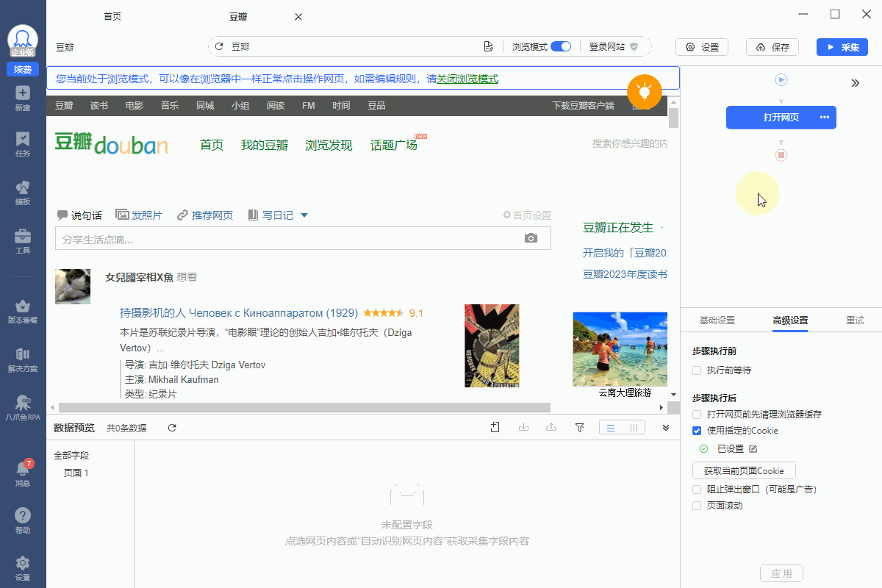The width and height of the screenshot is (882, 588).
Task: Switch to the 首页 tab
Action: point(112,17)
